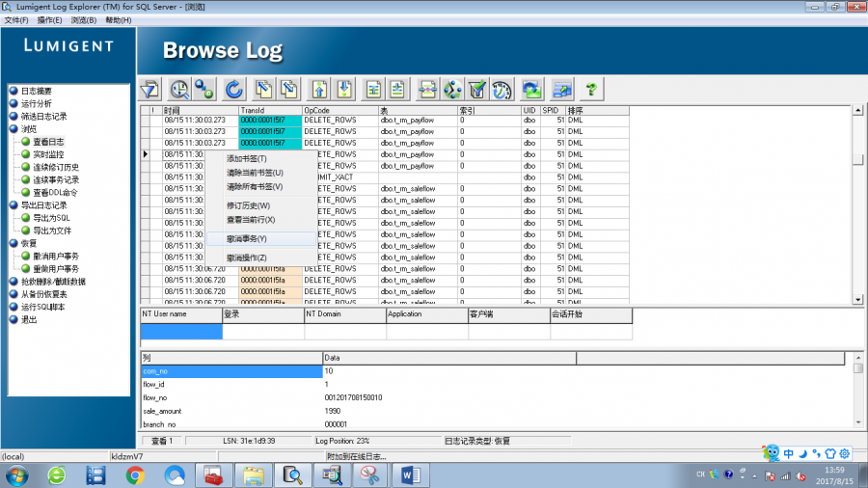Select 运行SQL脚本 in sidebar
The height and width of the screenshot is (488, 868).
42,307
